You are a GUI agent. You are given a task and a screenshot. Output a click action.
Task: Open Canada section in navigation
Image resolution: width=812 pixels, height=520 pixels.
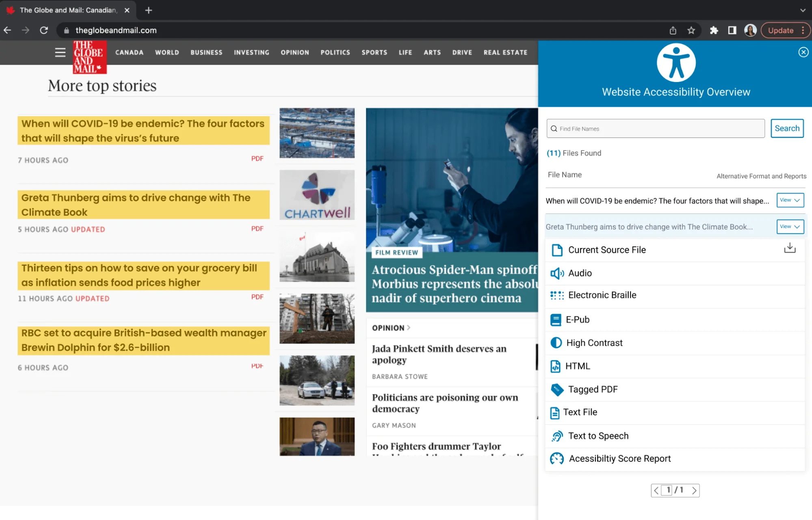pyautogui.click(x=129, y=52)
